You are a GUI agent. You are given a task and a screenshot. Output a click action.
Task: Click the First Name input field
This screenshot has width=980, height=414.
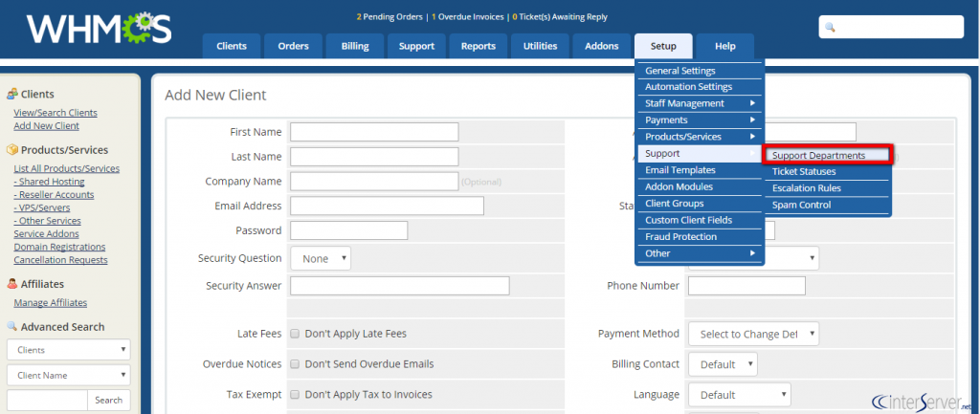pos(374,132)
